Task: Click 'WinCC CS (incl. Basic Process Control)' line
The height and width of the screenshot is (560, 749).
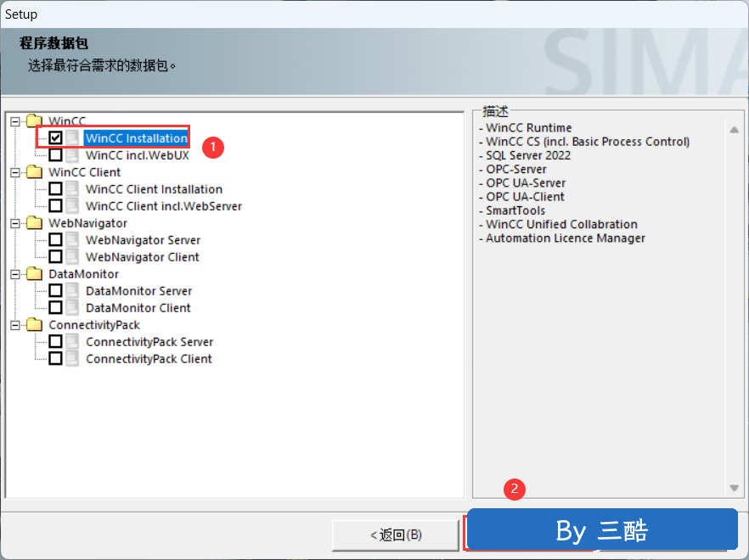Action: coord(584,142)
